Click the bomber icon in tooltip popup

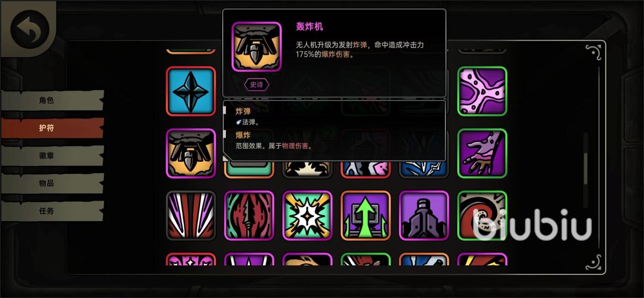257,47
